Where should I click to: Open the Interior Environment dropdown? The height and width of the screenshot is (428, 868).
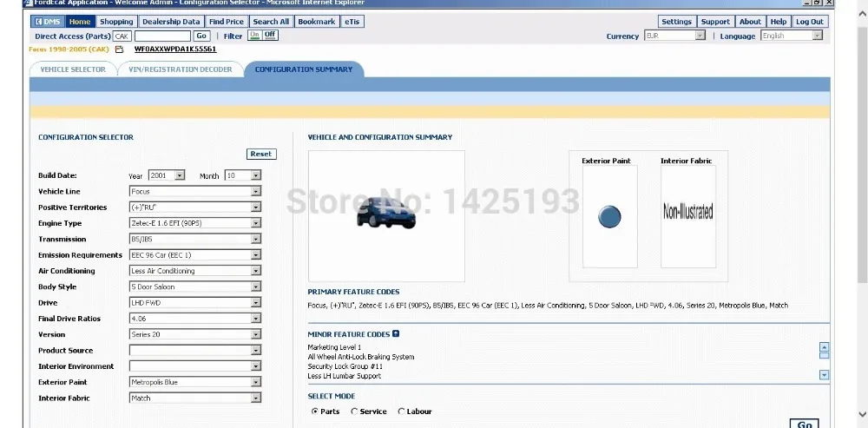click(194, 366)
